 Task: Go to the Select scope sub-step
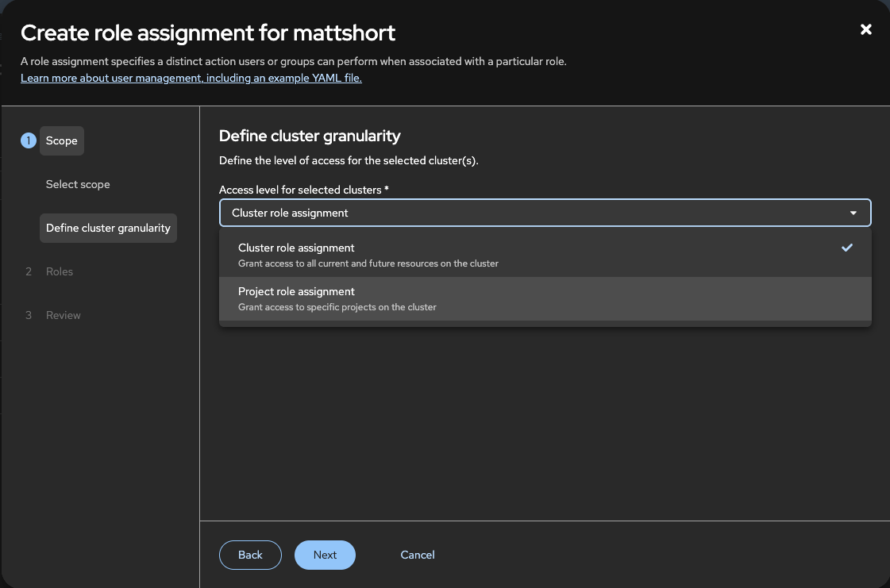pyautogui.click(x=78, y=184)
